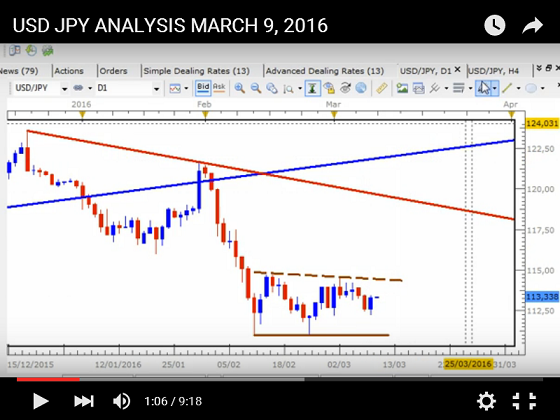Click the zoom out magnifier icon

click(x=256, y=88)
